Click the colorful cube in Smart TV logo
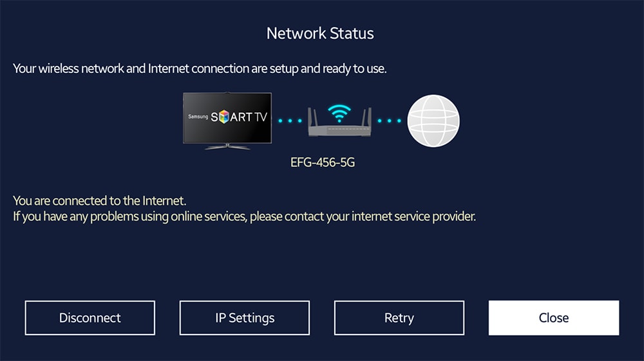 224,117
